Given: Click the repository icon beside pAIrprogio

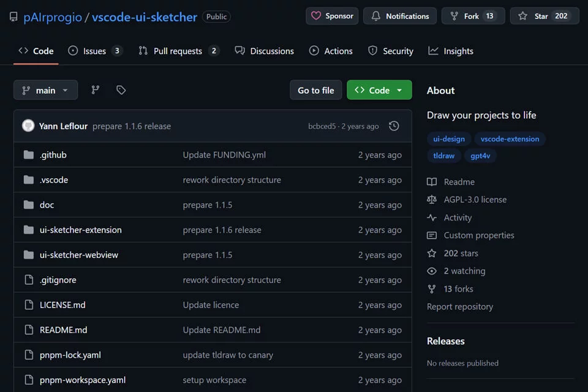Looking at the screenshot, I should click(13, 17).
